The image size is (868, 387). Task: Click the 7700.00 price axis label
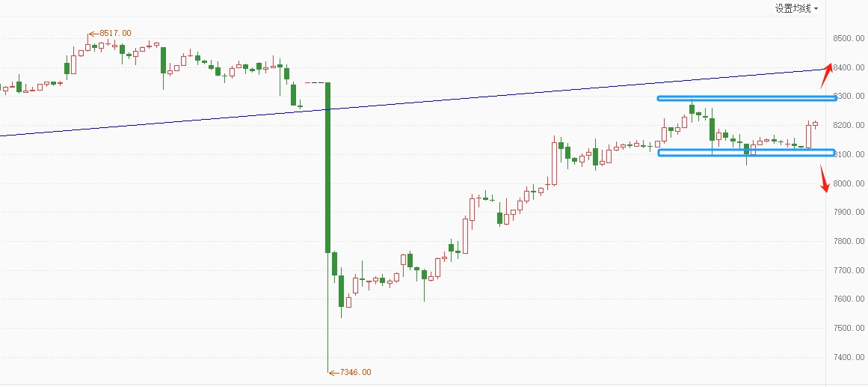click(849, 270)
